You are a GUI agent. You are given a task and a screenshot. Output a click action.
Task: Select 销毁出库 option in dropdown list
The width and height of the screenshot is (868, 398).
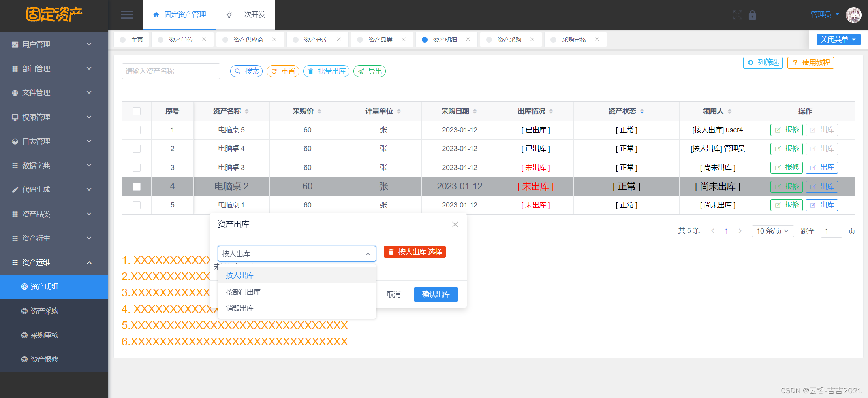click(x=297, y=308)
